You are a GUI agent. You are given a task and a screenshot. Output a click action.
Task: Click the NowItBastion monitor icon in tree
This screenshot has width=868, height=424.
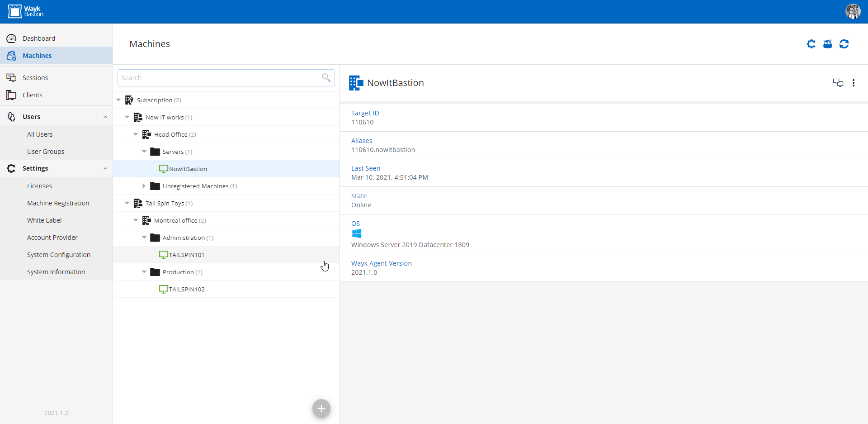[163, 169]
